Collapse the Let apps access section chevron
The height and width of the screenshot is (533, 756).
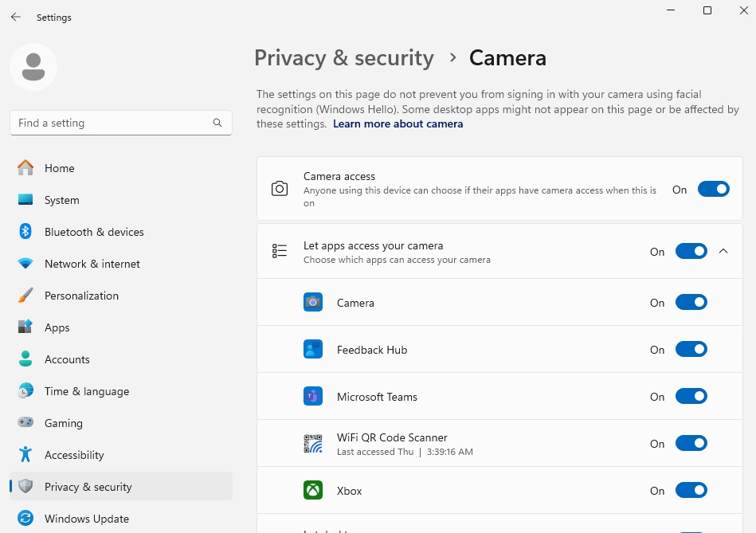(x=723, y=251)
